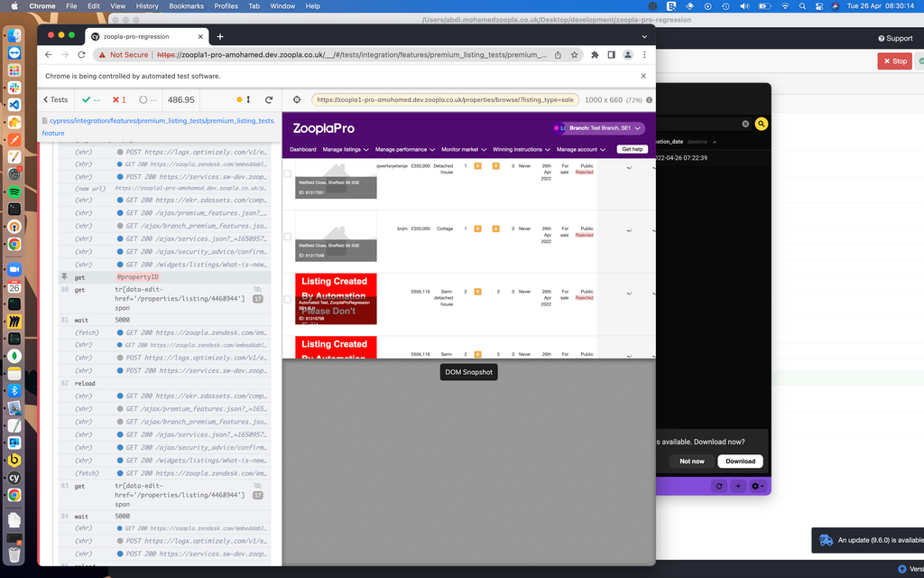The height and width of the screenshot is (578, 924).
Task: Expand the Manage performance menu
Action: click(405, 149)
